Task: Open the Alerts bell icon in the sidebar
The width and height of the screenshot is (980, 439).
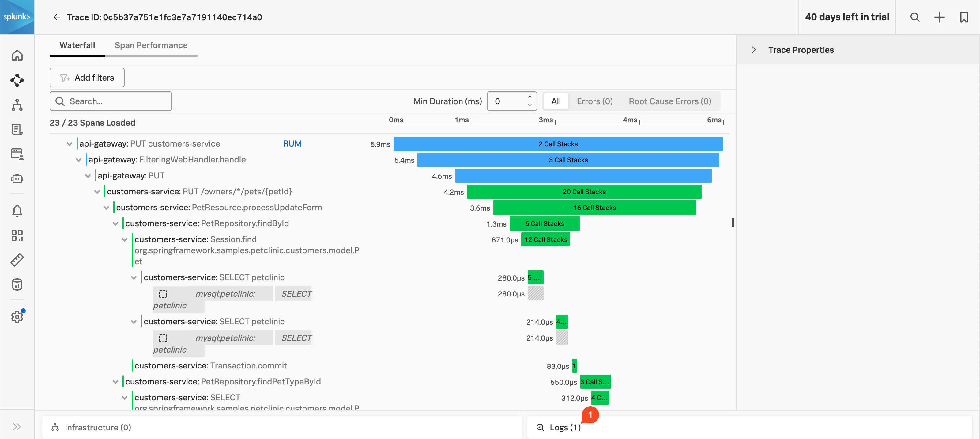Action: pos(17,211)
